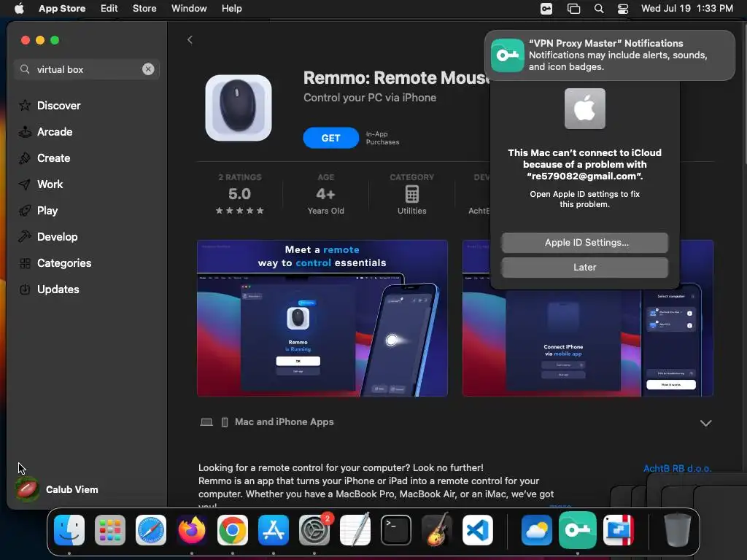
Task: Open TextEdit from the Dock
Action: tap(355, 530)
